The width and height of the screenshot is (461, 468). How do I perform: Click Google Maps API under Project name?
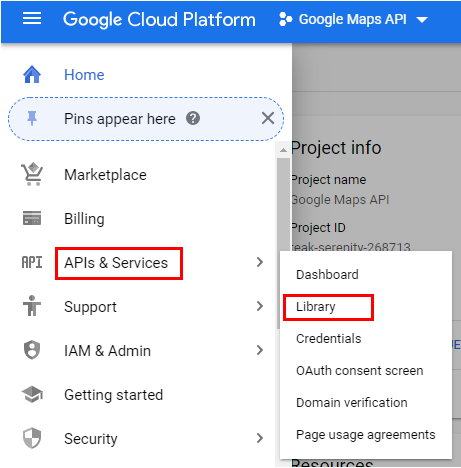(x=340, y=200)
